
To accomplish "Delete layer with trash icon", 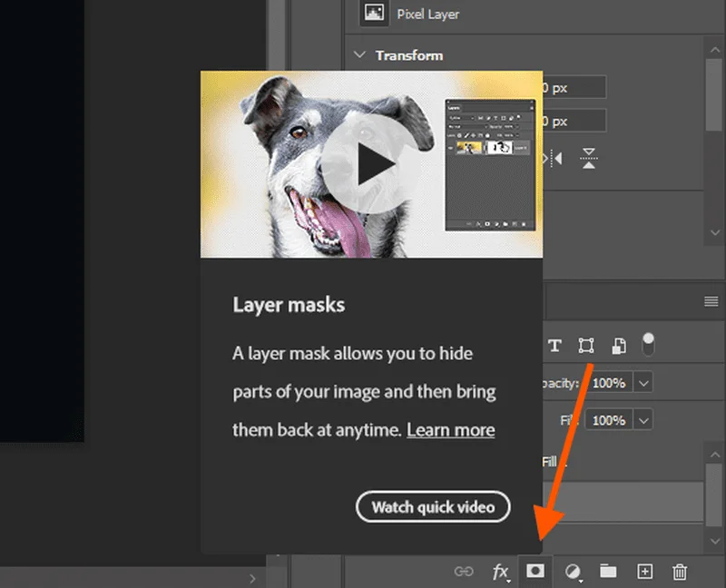I will click(x=680, y=572).
